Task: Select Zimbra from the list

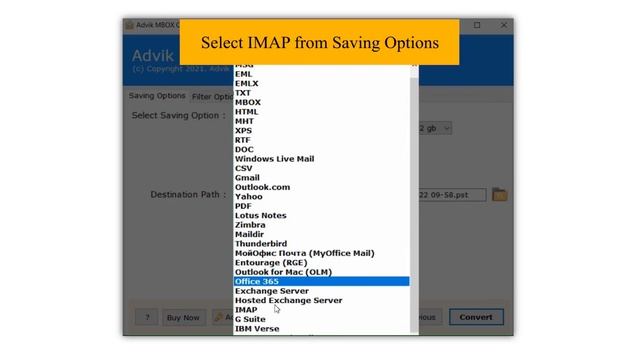Action: [322, 225]
